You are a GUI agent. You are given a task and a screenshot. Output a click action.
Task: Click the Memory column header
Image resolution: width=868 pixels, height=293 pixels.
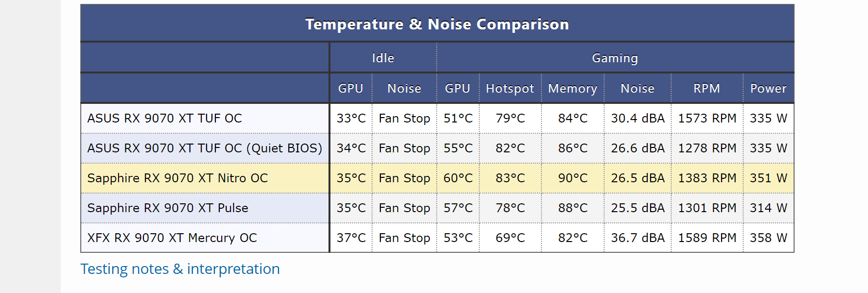pos(573,88)
